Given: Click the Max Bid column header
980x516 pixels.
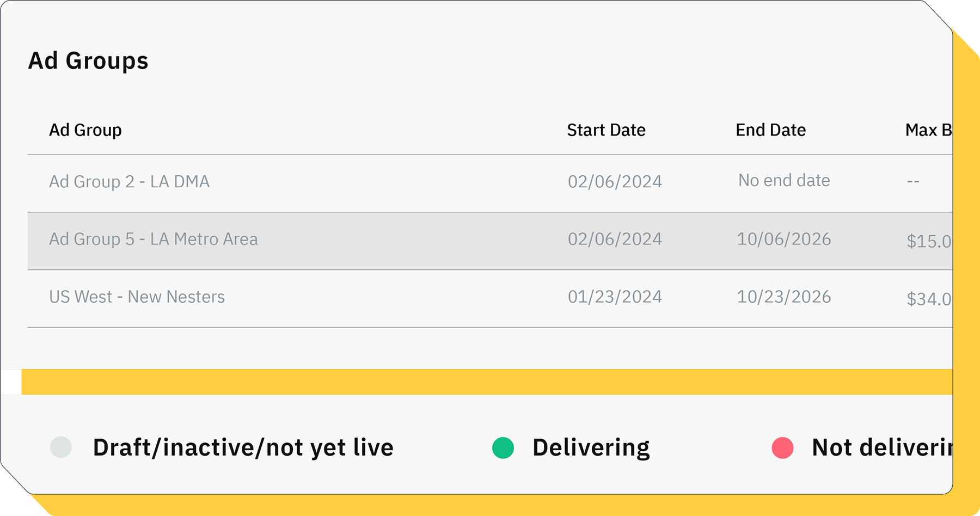Looking at the screenshot, I should [928, 130].
